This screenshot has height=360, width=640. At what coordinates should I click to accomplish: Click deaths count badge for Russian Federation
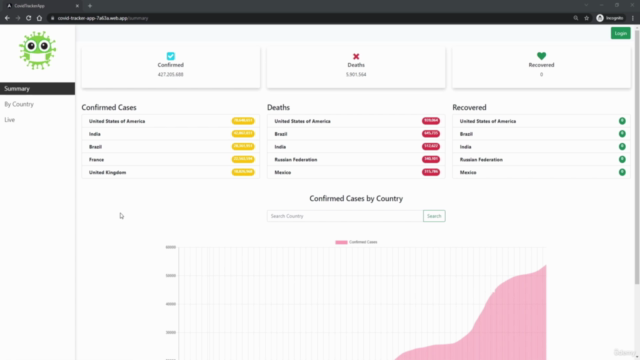[431, 159]
